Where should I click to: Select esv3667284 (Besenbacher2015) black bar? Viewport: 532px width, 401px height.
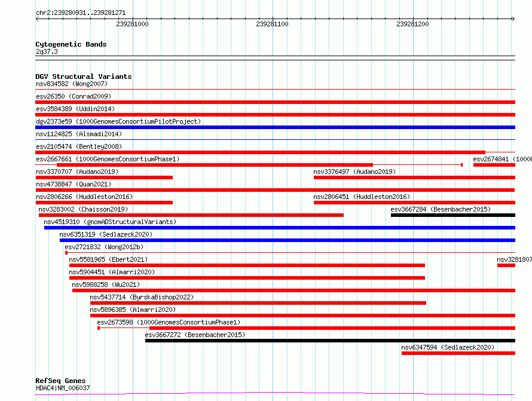point(453,215)
